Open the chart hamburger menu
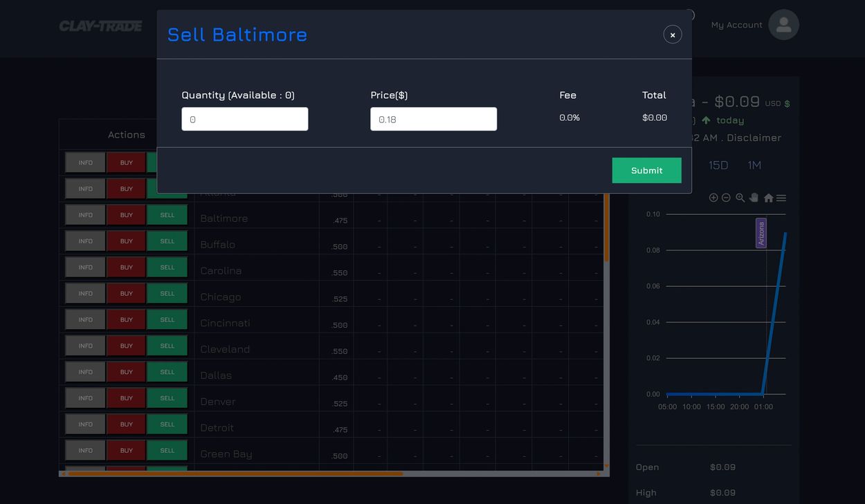Image resolution: width=865 pixels, height=504 pixels. pos(781,198)
